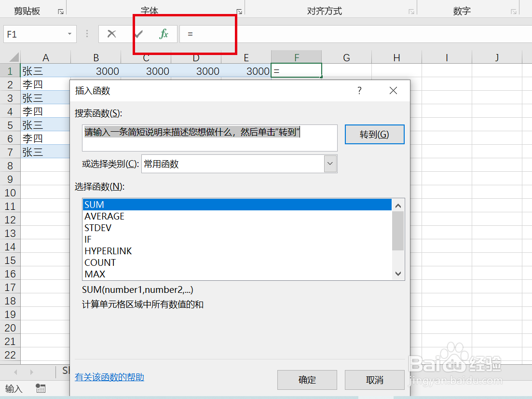Viewport: 532px width, 399px height.
Task: Click the dialog help question mark icon
Action: click(359, 90)
